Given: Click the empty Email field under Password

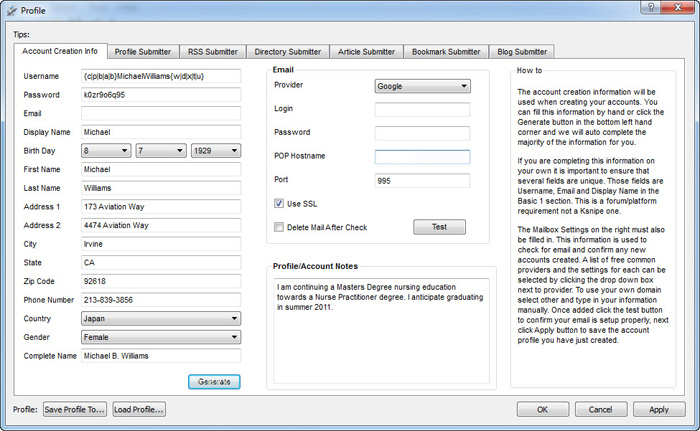Looking at the screenshot, I should [161, 113].
